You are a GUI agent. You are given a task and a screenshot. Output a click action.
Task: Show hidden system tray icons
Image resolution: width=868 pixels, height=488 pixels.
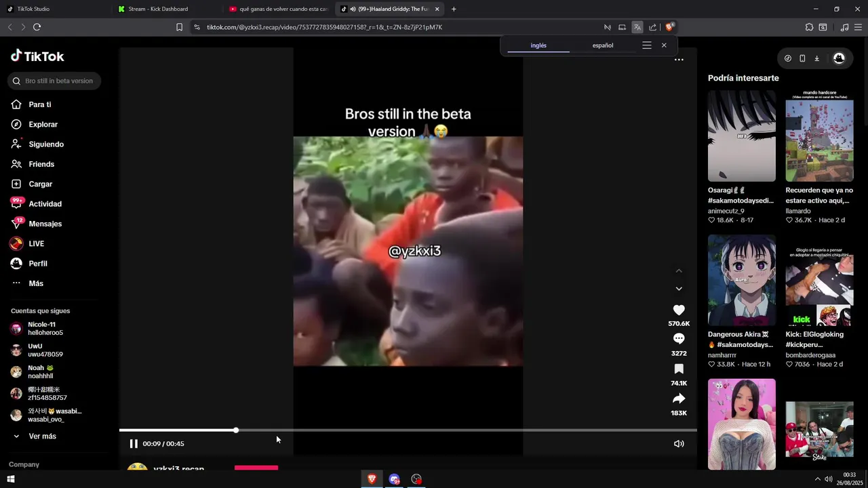pyautogui.click(x=817, y=479)
